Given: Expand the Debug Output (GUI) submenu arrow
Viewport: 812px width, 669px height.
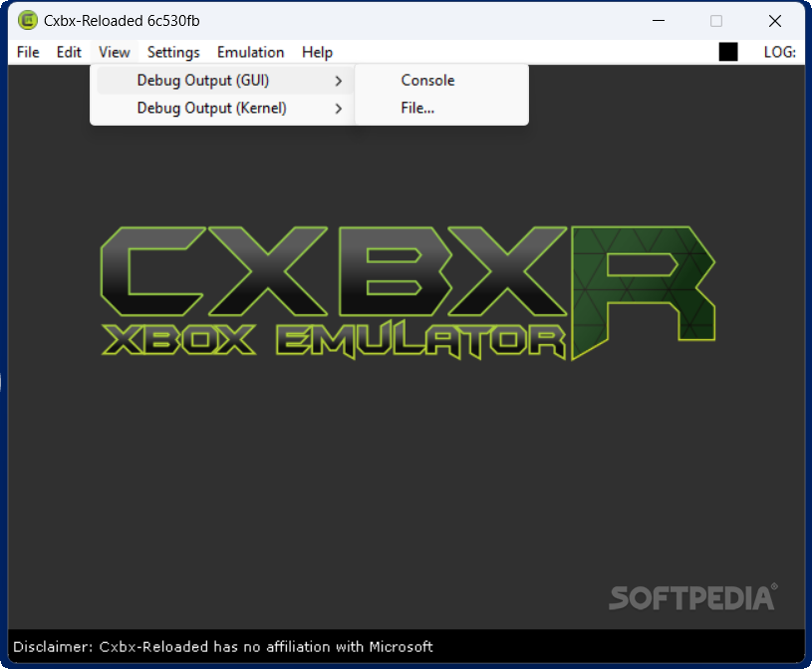Looking at the screenshot, I should coord(338,81).
